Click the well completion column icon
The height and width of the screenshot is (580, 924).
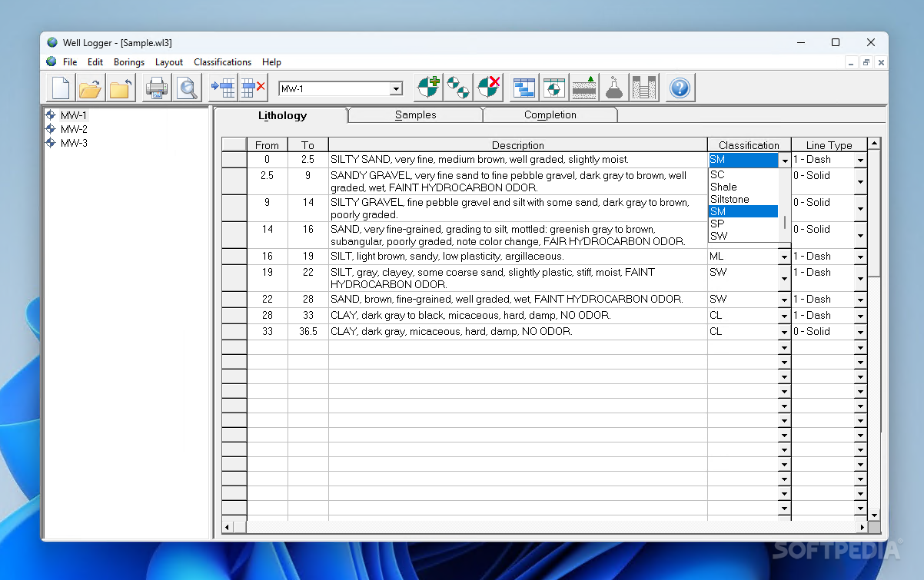tap(643, 88)
